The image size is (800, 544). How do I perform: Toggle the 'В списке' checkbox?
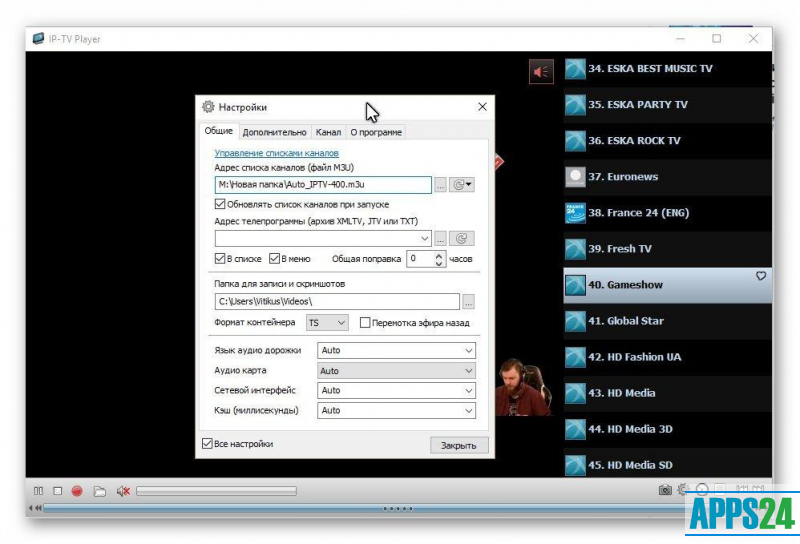click(x=220, y=259)
